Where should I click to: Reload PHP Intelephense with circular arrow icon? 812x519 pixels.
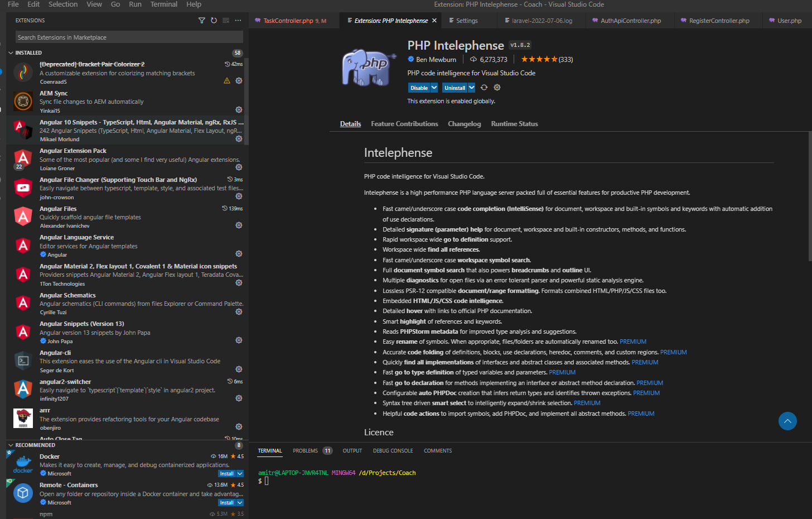click(x=484, y=87)
